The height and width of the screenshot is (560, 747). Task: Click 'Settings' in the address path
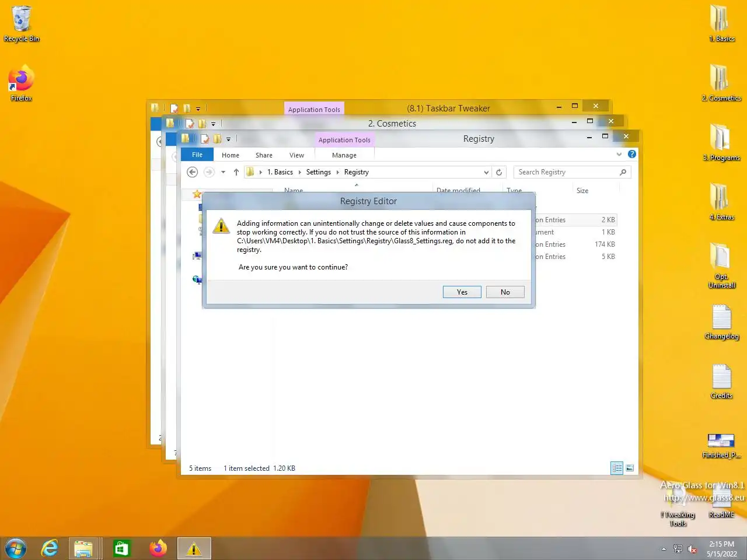tap(319, 172)
